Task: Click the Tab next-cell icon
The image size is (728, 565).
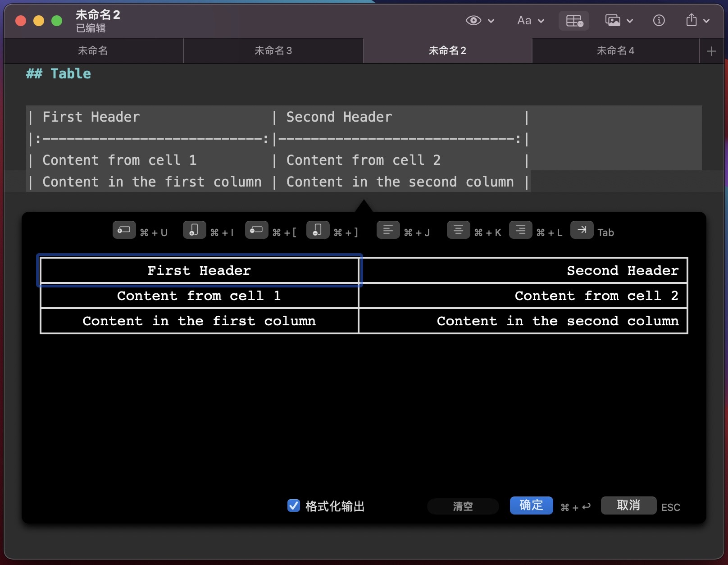Action: [582, 230]
